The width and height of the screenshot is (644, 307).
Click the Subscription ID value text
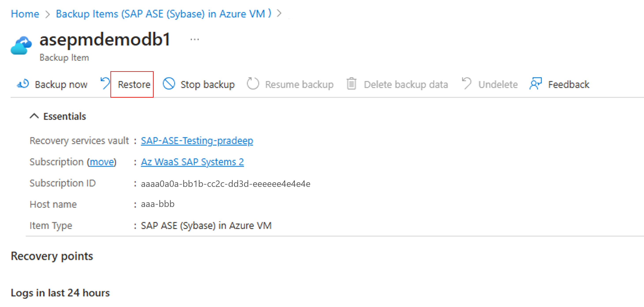pos(225,184)
